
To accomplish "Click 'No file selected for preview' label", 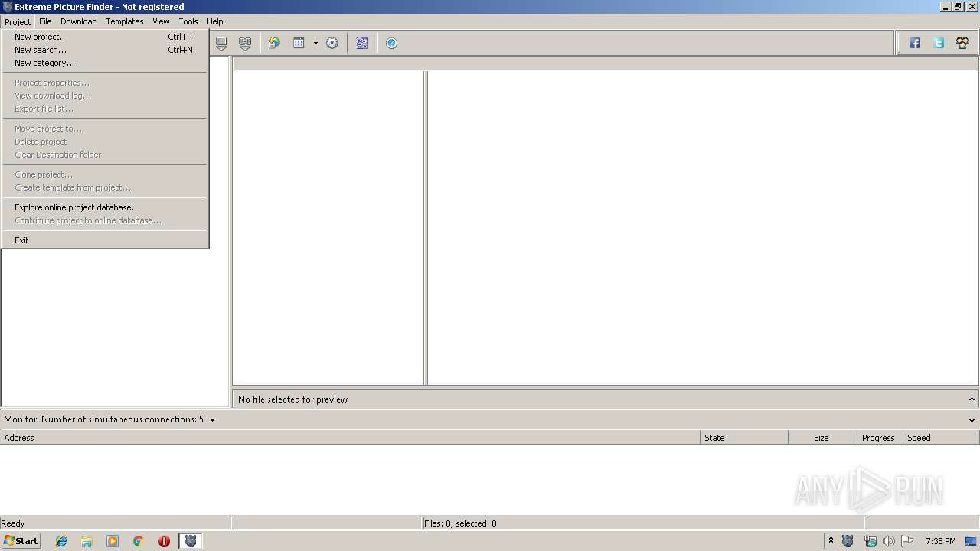I will click(292, 399).
